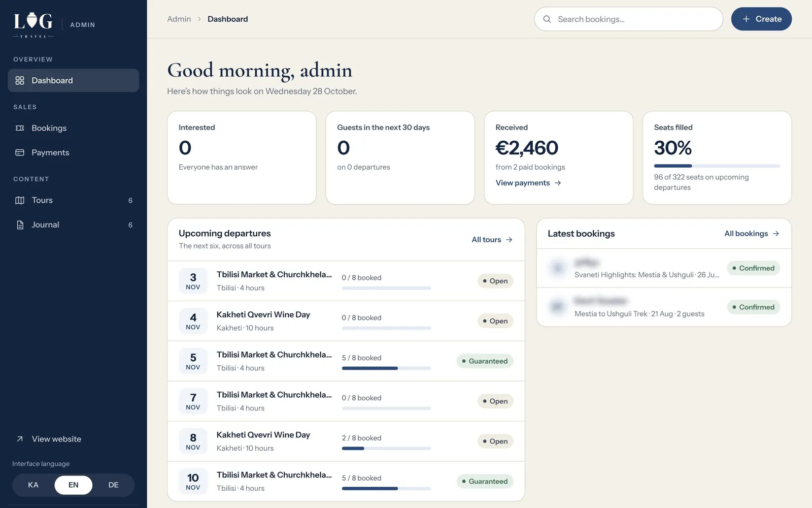The width and height of the screenshot is (812, 508).
Task: Go to Payments in sidebar
Action: click(74, 152)
